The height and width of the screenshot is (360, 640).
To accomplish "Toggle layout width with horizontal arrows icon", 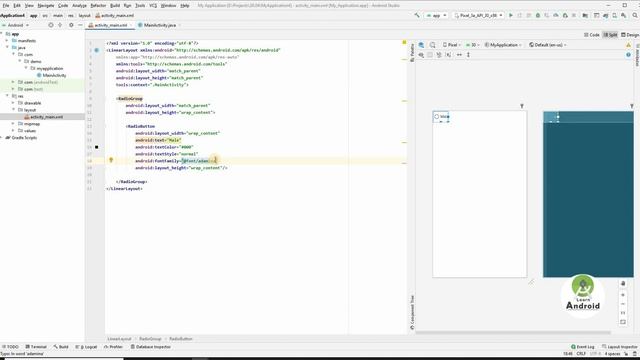I will click(459, 55).
